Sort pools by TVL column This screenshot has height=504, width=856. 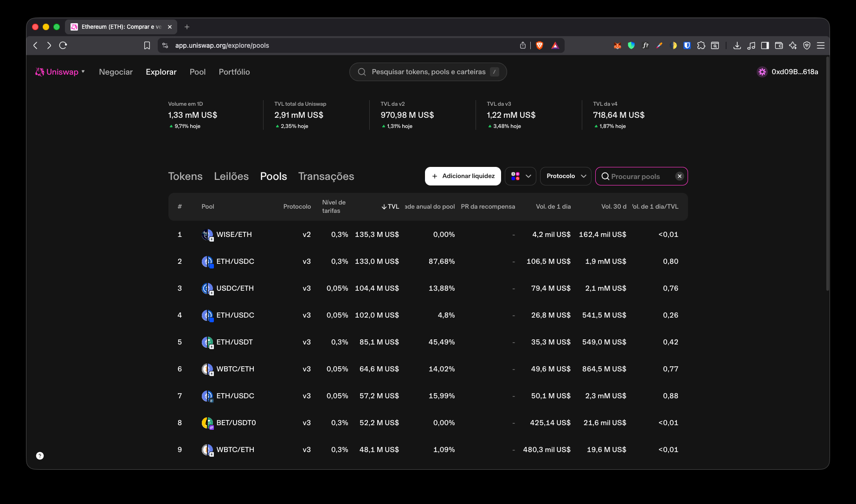[390, 207]
